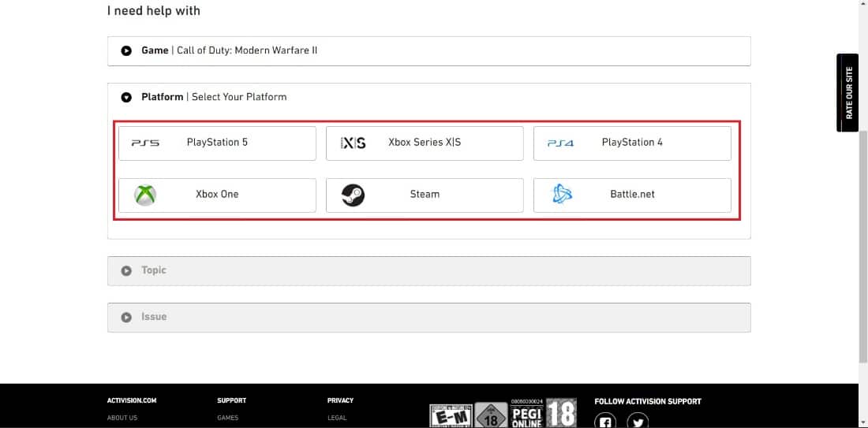The height and width of the screenshot is (428, 868).
Task: Click the 'I need help with' heading
Action: [x=154, y=10]
